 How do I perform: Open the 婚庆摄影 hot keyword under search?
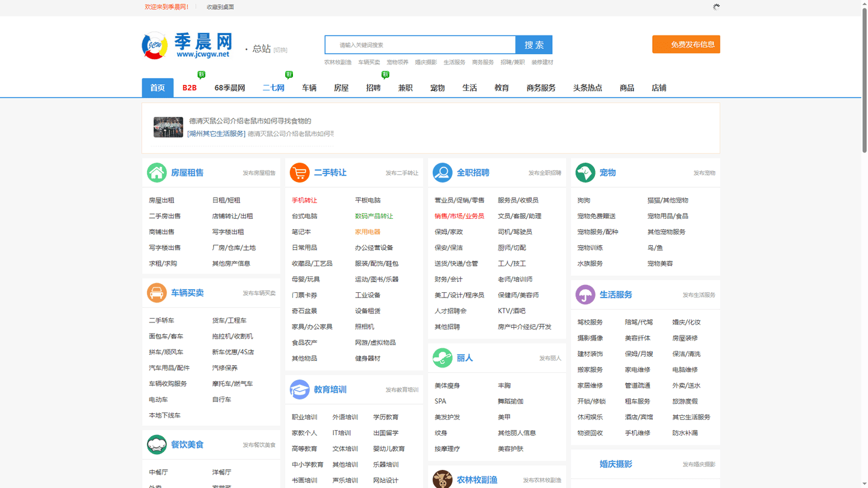[x=426, y=62]
